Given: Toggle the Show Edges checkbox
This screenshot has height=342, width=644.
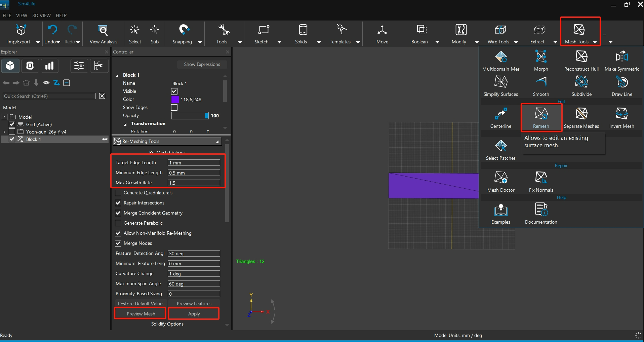Looking at the screenshot, I should tap(174, 108).
